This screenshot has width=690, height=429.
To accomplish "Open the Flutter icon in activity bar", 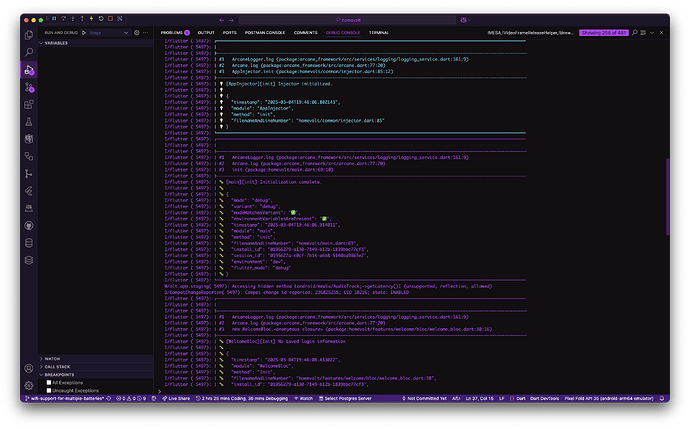I will [x=29, y=191].
